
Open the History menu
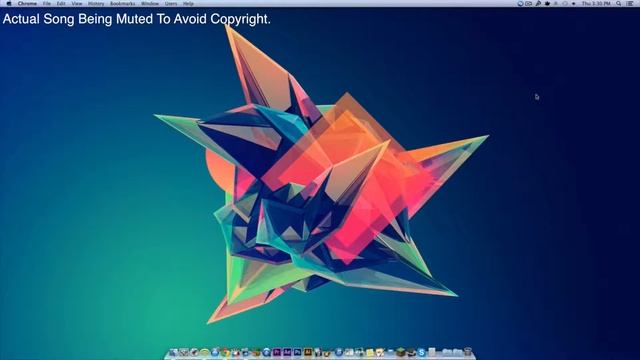(96, 3)
